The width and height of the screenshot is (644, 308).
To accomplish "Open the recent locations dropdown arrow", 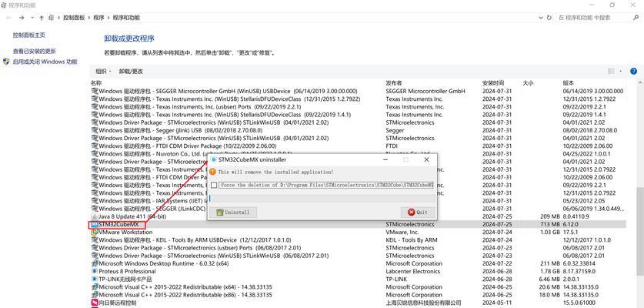I will [32, 18].
